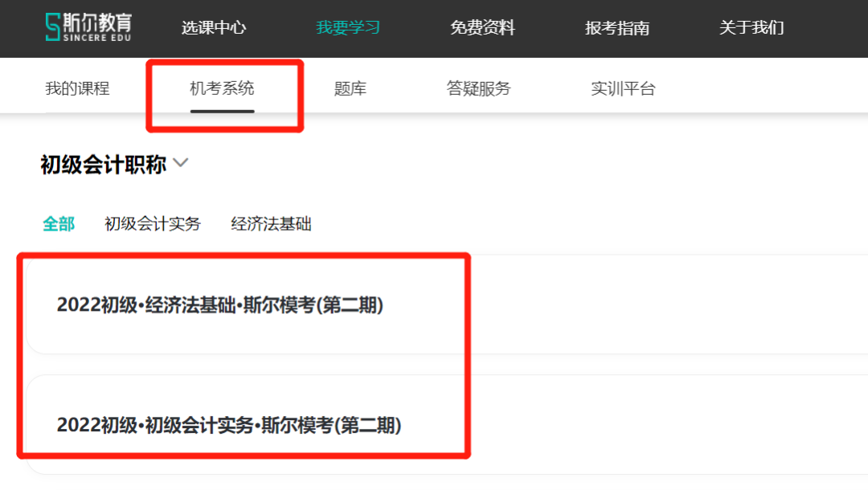Viewport: 868px width, 490px height.
Task: Go to 免费资料 in the top navigation
Action: click(x=482, y=27)
